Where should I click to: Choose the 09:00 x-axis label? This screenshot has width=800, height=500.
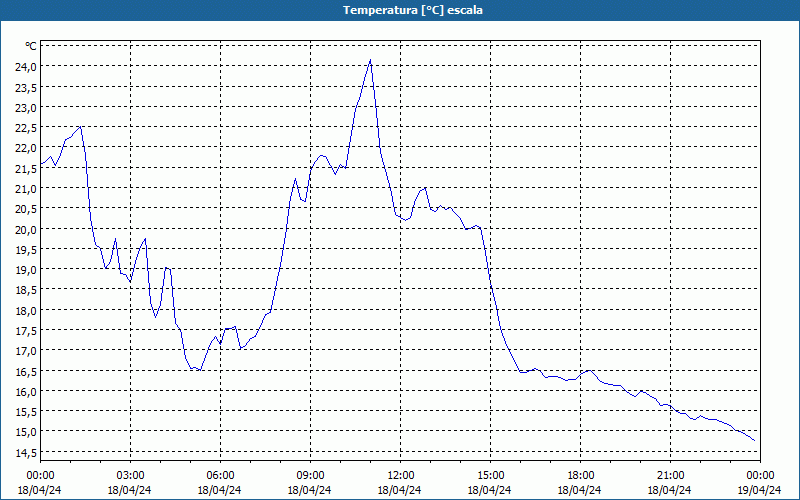pos(310,476)
